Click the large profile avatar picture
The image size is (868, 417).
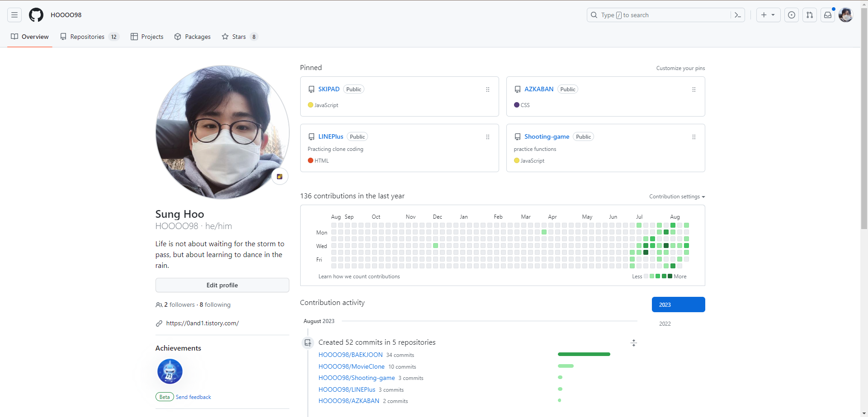(x=222, y=132)
